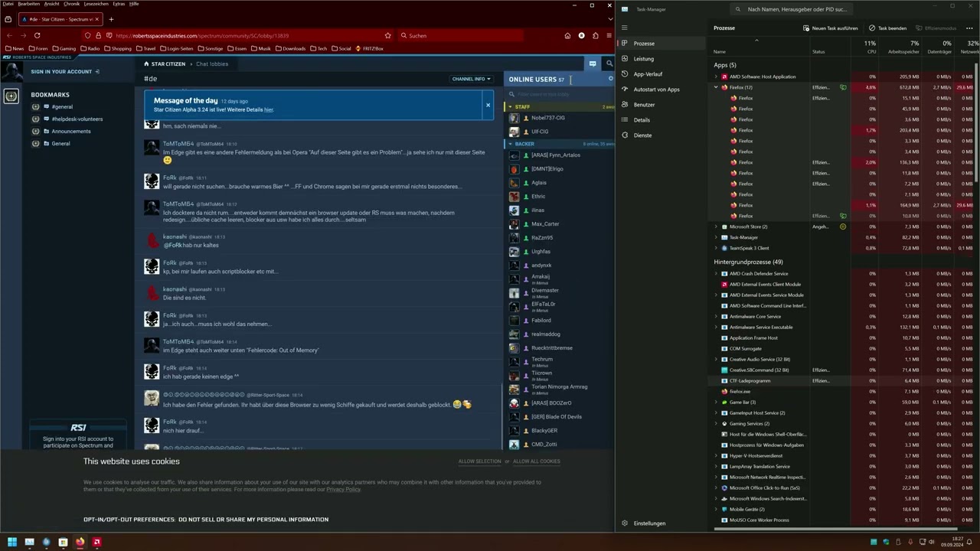Toggle bookmark star for General folder
980x551 pixels.
pos(35,143)
